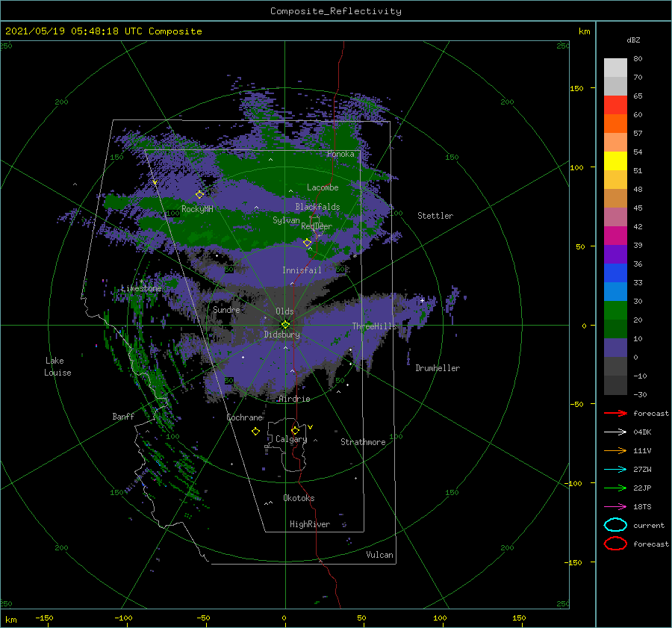
Task: Click the RedDeer city label
Action: point(317,226)
